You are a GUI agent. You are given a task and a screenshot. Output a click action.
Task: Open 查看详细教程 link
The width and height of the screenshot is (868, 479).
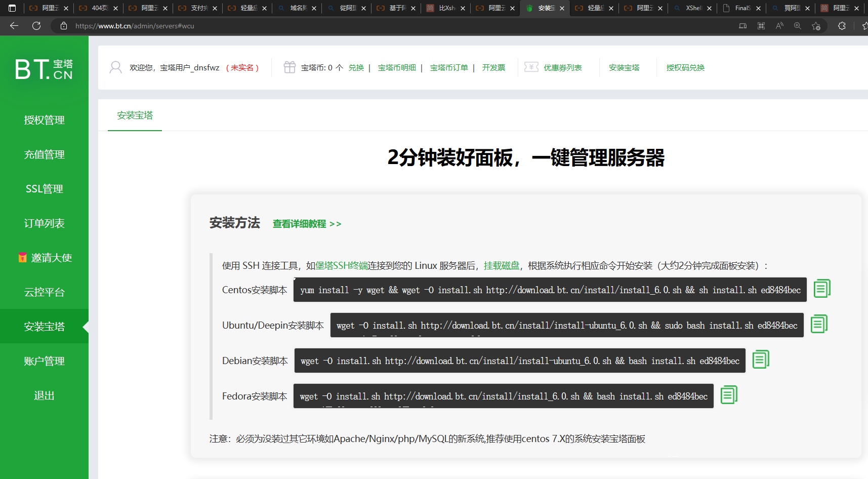[x=307, y=224]
